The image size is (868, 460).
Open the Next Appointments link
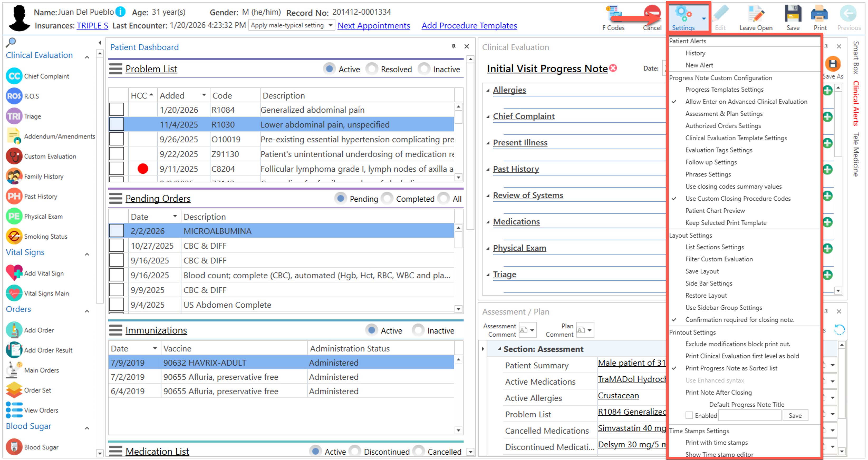click(373, 26)
